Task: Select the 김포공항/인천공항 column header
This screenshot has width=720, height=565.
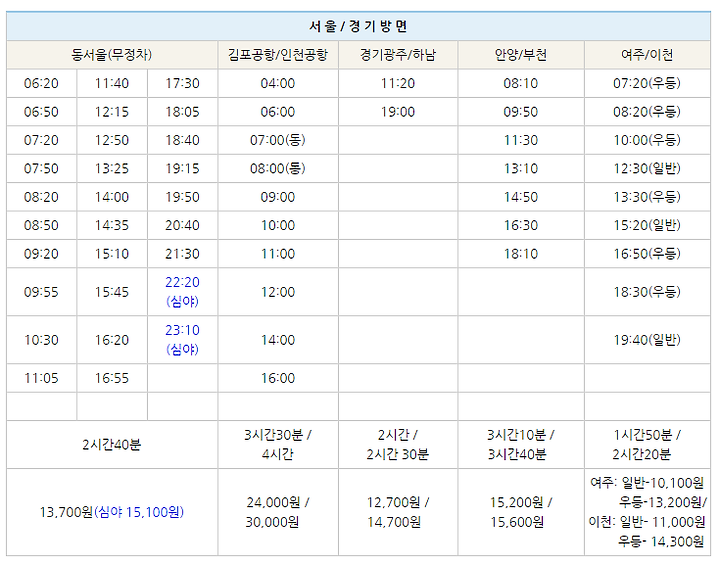Action: pyautogui.click(x=278, y=55)
